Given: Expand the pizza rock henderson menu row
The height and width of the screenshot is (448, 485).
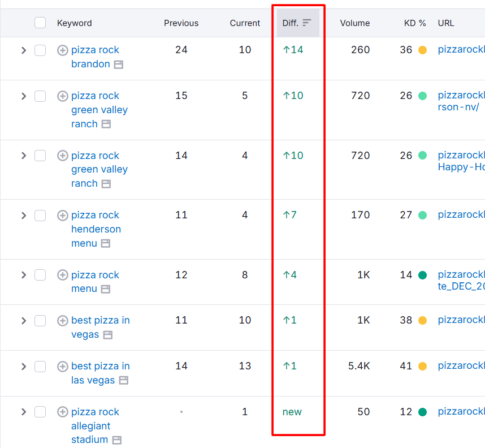Looking at the screenshot, I should coord(24,215).
